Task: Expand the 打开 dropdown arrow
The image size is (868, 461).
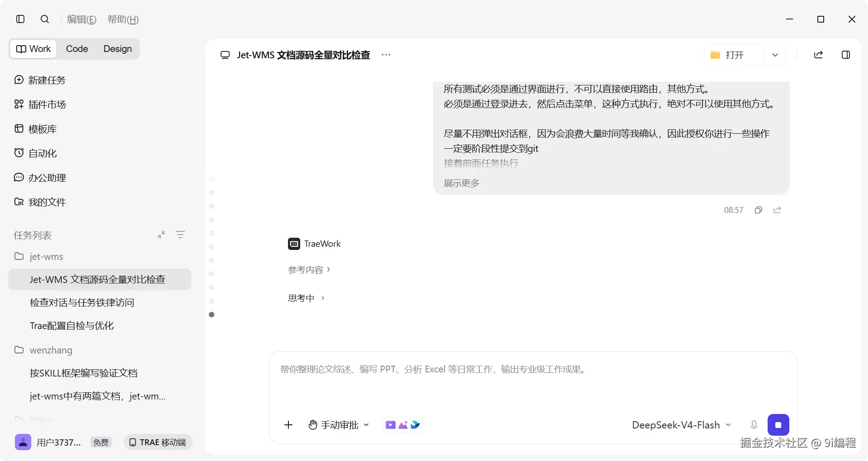Action: pos(775,55)
